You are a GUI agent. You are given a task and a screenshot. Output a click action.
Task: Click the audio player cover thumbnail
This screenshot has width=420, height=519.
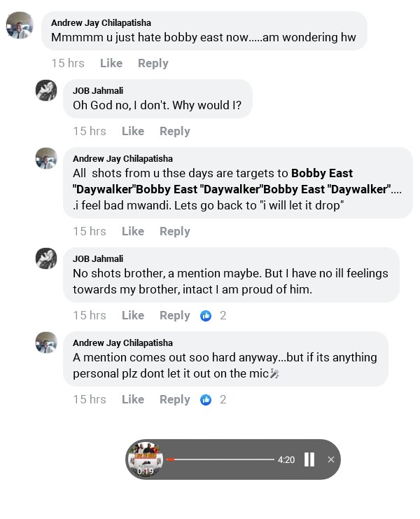click(146, 459)
